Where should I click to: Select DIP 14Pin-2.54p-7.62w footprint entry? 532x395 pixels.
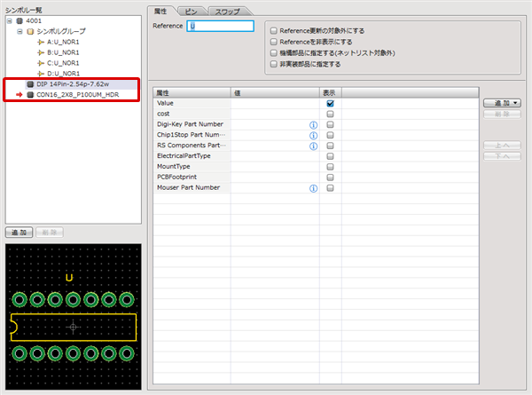point(73,84)
